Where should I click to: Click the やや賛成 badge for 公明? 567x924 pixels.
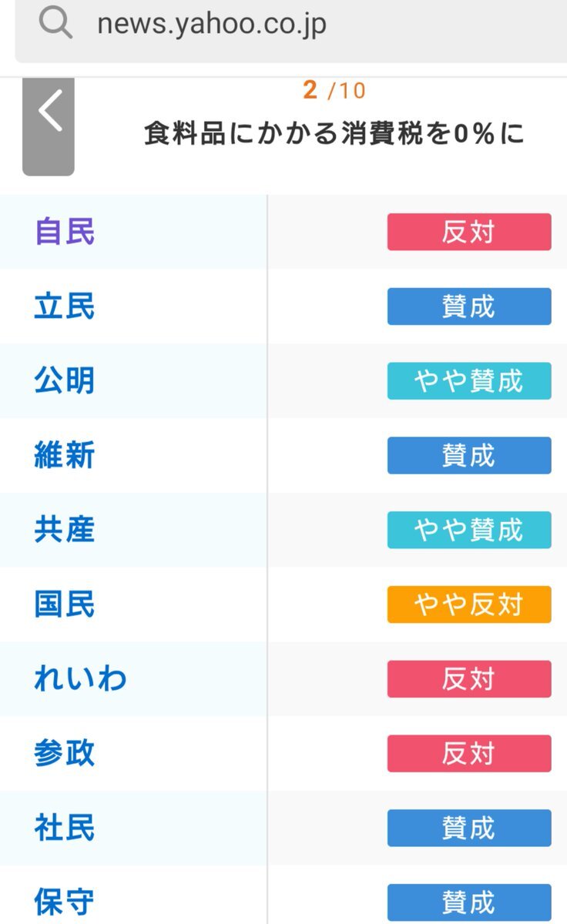coord(469,380)
